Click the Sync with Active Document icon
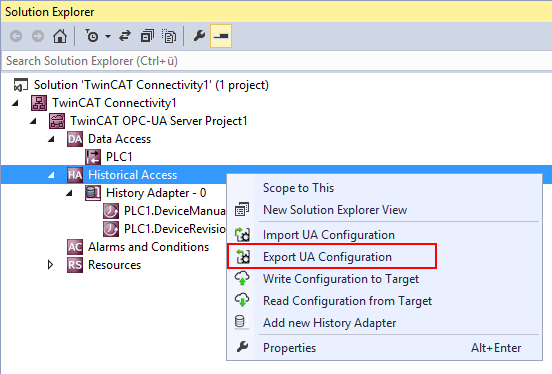The width and height of the screenshot is (552, 374). pos(125,36)
